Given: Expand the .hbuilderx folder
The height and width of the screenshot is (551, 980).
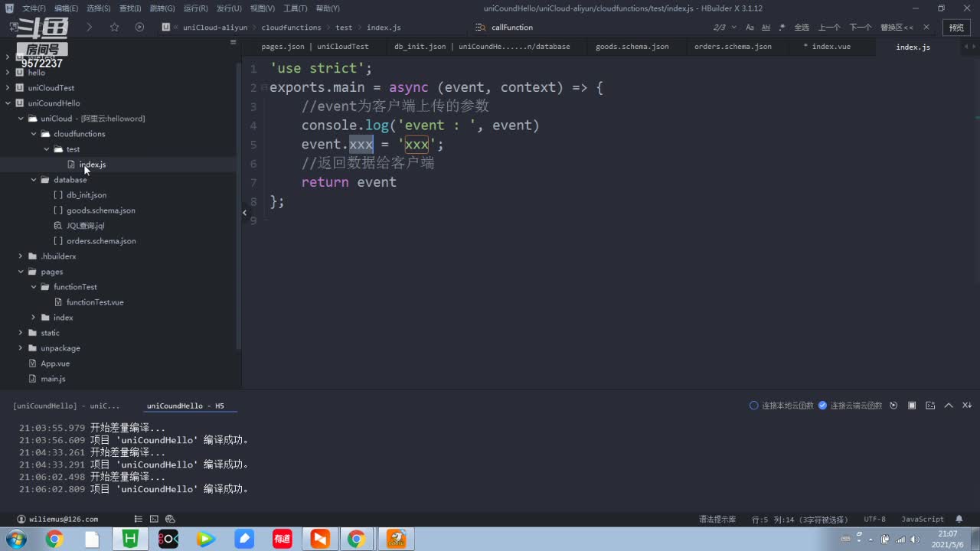Looking at the screenshot, I should pos(21,256).
